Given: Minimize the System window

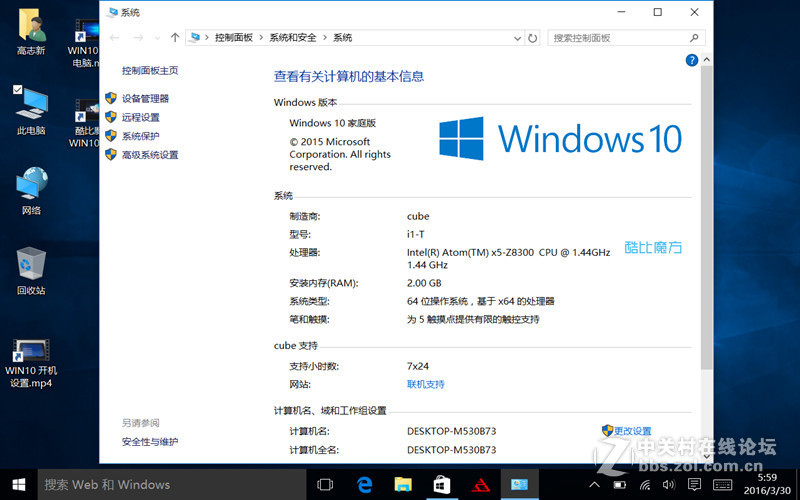Looking at the screenshot, I should point(621,12).
